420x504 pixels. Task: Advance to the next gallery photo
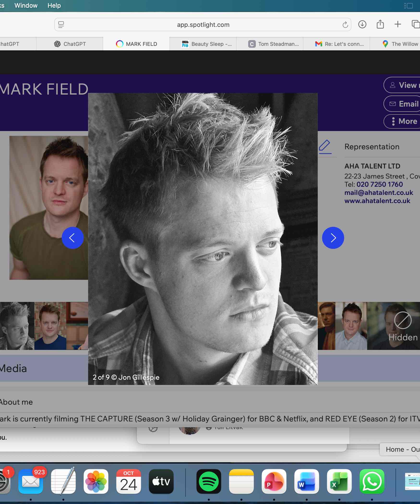click(x=333, y=238)
